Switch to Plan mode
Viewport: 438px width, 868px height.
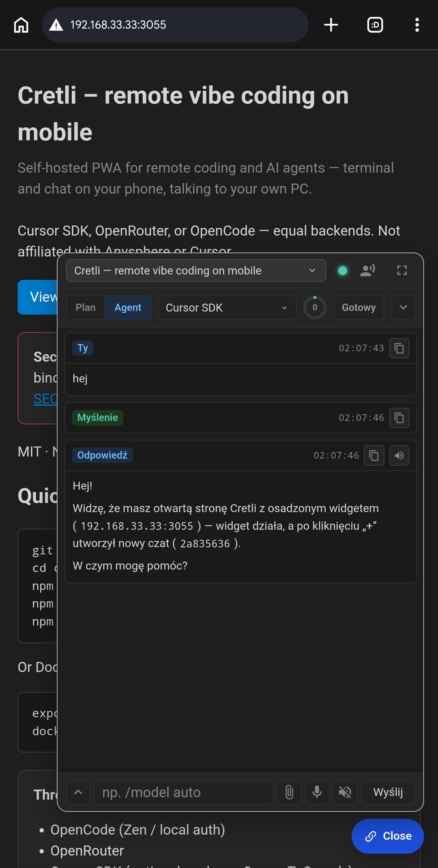coord(86,308)
